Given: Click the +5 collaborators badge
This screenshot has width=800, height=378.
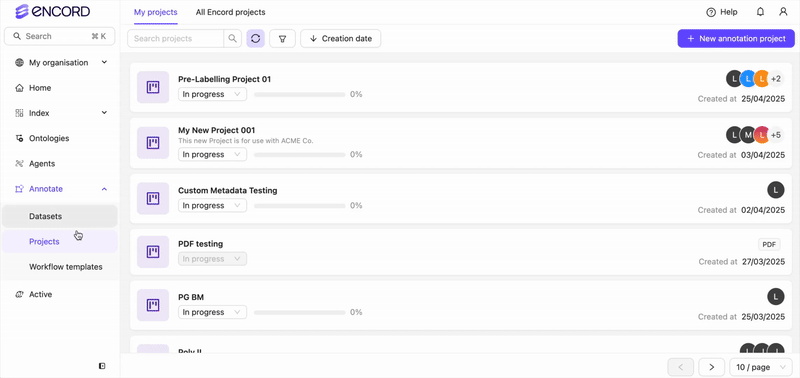Looking at the screenshot, I should [x=776, y=135].
